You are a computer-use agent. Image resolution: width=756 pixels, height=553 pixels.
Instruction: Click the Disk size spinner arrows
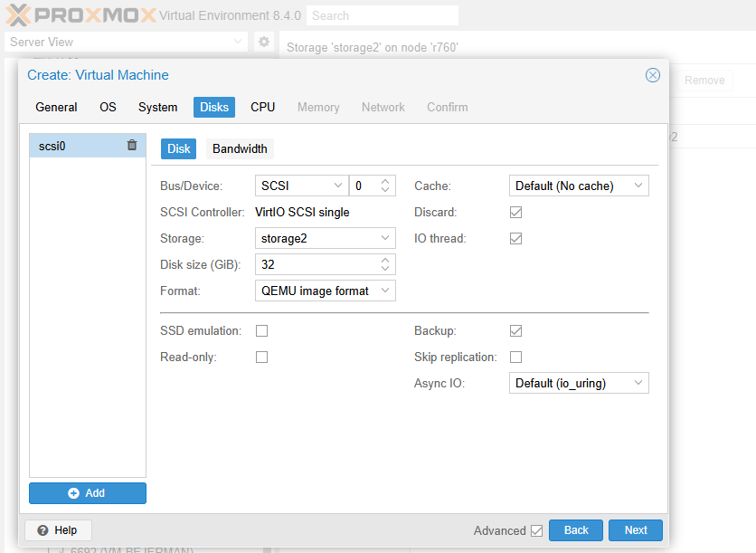(x=384, y=264)
